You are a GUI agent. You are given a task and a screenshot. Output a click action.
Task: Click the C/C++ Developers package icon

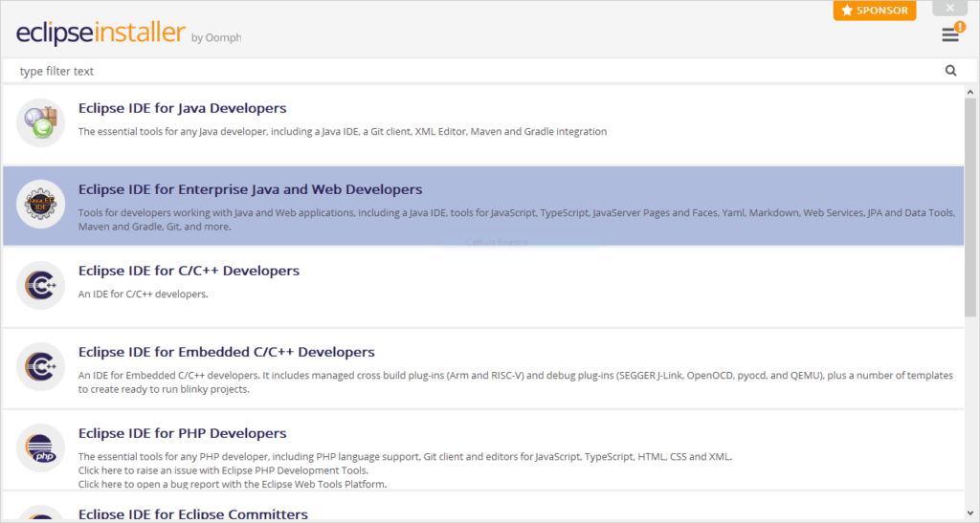click(x=40, y=285)
